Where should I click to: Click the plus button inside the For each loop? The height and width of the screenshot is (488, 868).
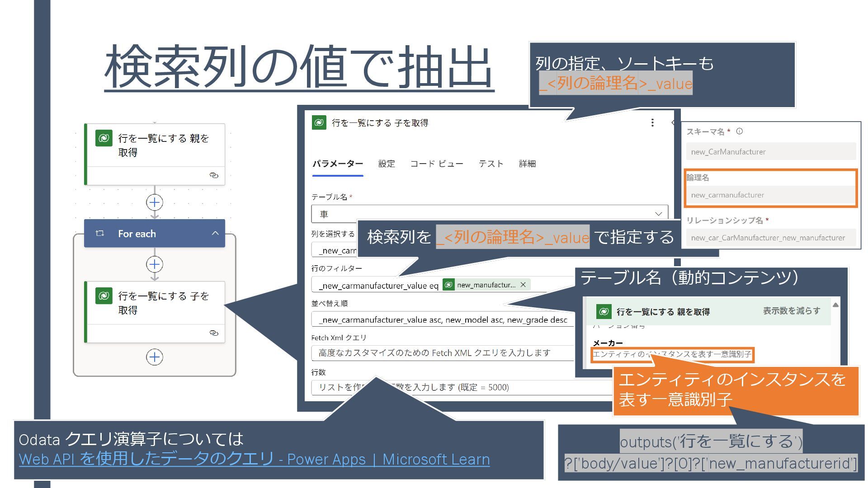pos(155,264)
